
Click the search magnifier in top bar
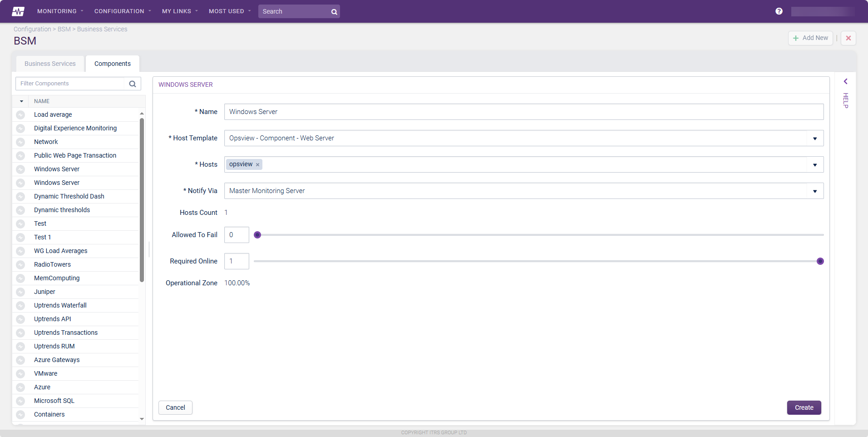click(334, 12)
